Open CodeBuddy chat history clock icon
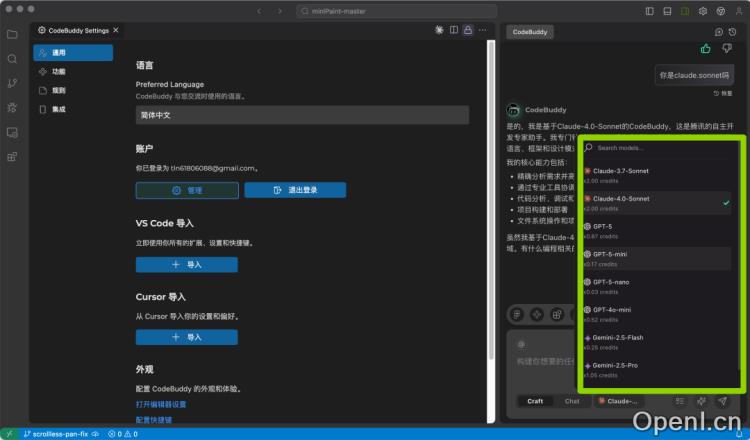The width and height of the screenshot is (750, 440). tap(732, 32)
